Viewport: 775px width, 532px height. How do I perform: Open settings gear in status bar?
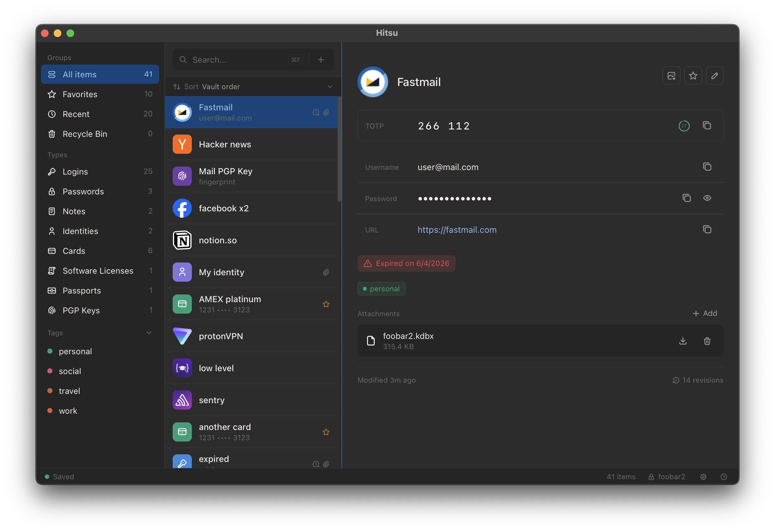703,477
